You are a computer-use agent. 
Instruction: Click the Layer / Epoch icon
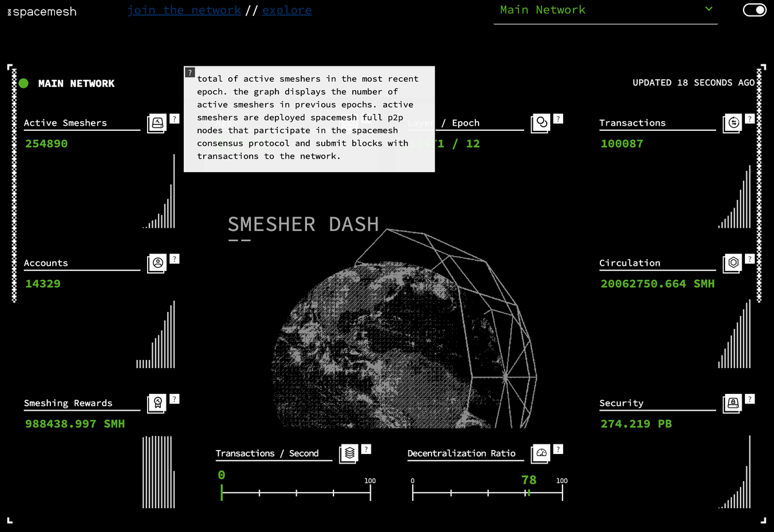click(541, 123)
